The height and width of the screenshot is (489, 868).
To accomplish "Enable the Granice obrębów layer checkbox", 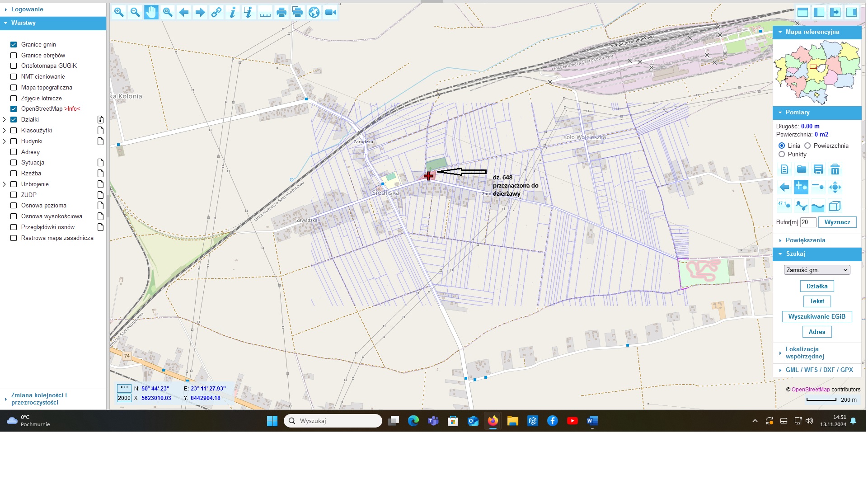I will click(x=14, y=55).
